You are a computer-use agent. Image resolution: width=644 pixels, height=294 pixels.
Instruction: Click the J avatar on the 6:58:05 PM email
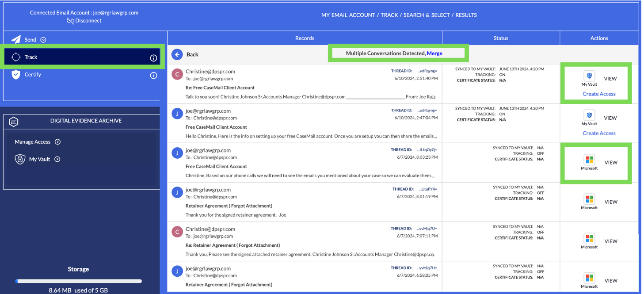(177, 271)
